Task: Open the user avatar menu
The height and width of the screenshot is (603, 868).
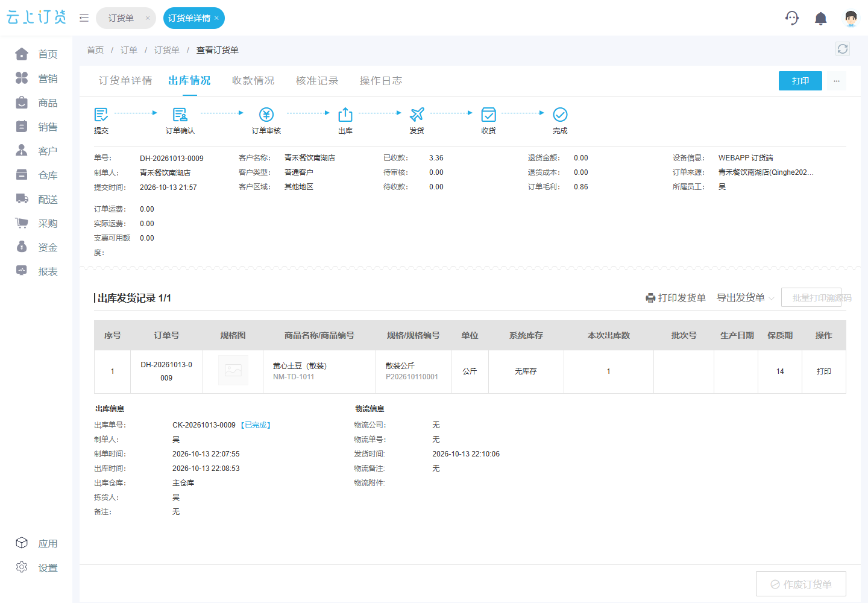Action: [851, 19]
